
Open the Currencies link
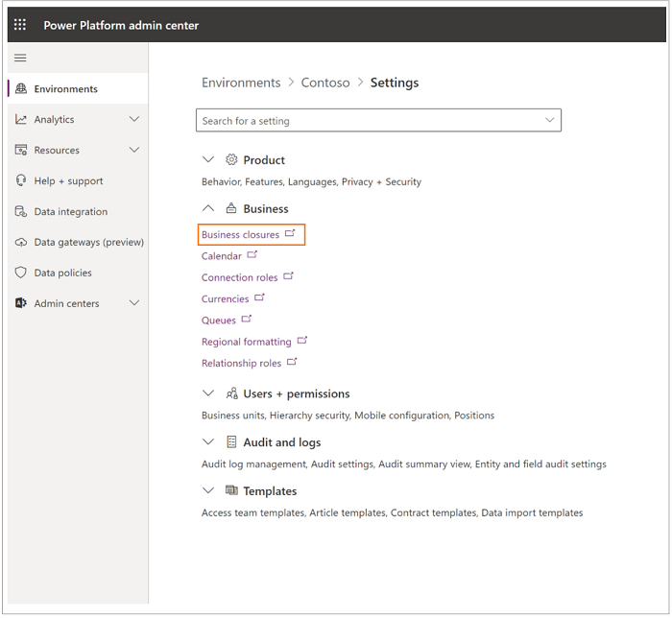coord(226,299)
